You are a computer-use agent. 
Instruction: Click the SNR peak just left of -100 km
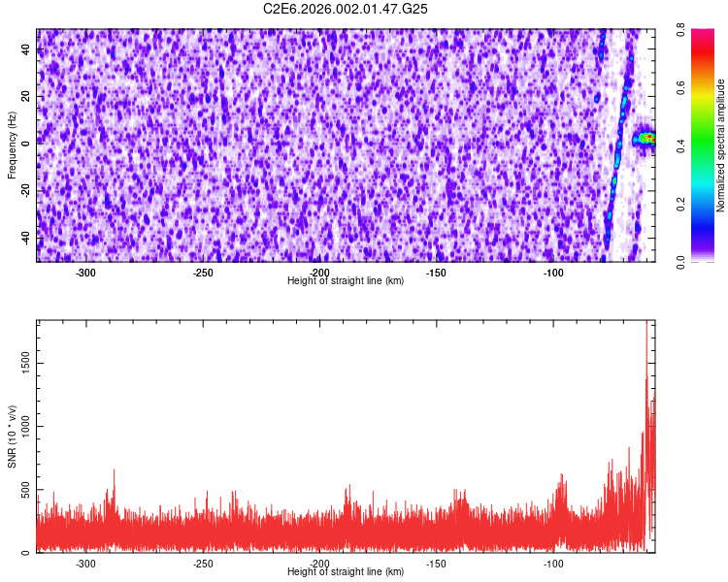point(562,480)
